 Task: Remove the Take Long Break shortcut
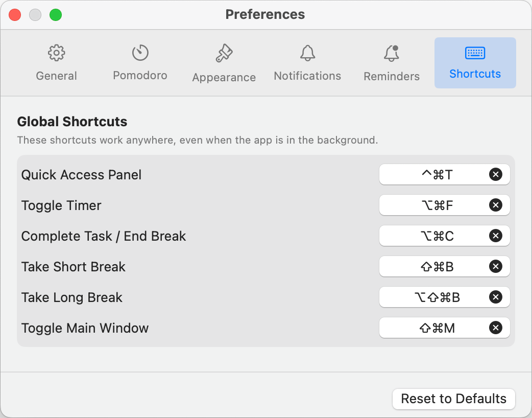(x=495, y=297)
